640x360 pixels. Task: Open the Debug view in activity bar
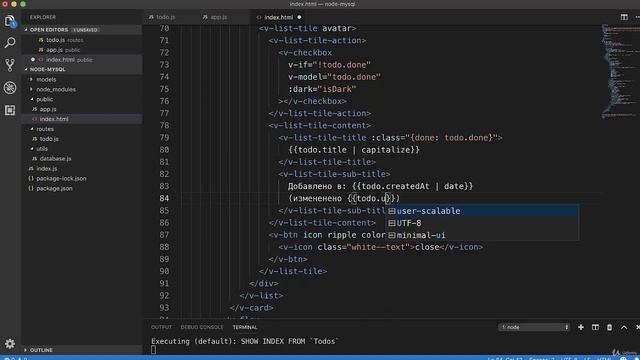(10, 87)
